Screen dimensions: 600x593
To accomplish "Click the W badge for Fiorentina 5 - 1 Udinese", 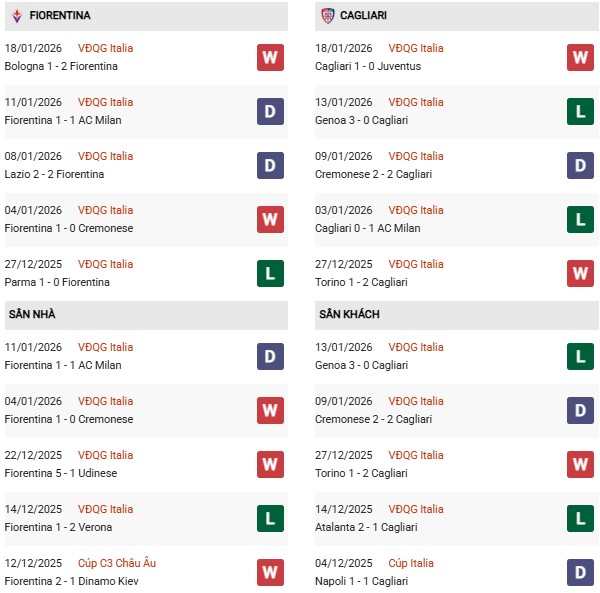I will [270, 464].
